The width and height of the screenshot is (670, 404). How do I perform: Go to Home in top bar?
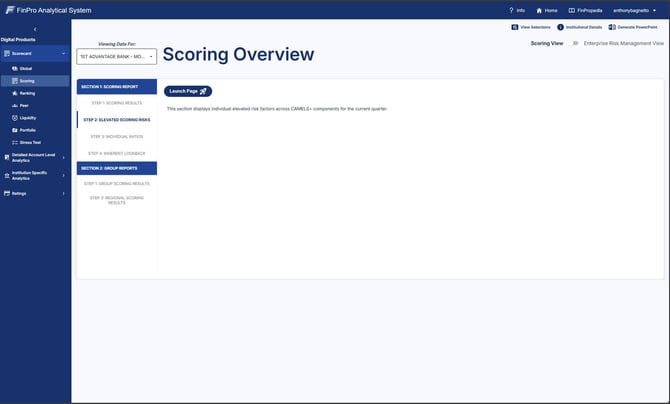(x=547, y=10)
